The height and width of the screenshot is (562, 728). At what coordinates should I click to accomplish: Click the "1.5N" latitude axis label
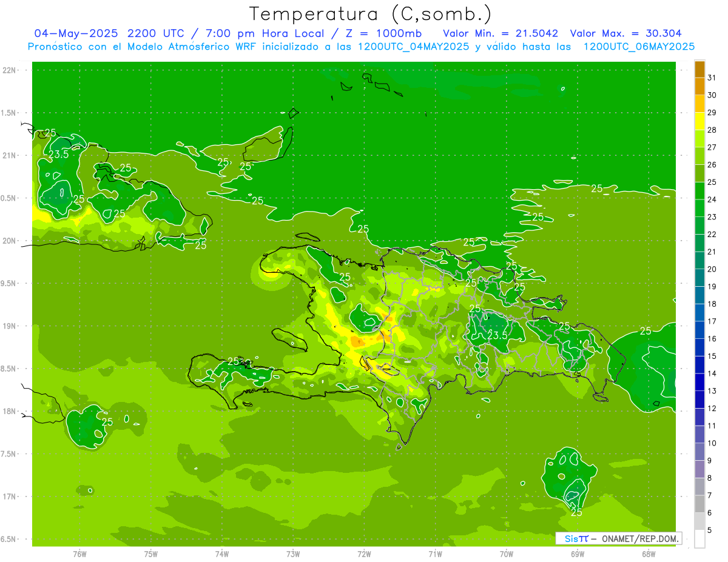[x=9, y=113]
